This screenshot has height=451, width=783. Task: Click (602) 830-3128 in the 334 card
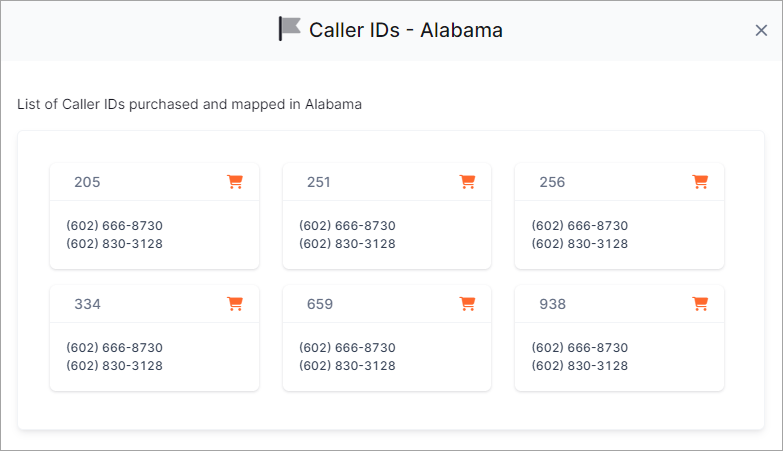(114, 366)
